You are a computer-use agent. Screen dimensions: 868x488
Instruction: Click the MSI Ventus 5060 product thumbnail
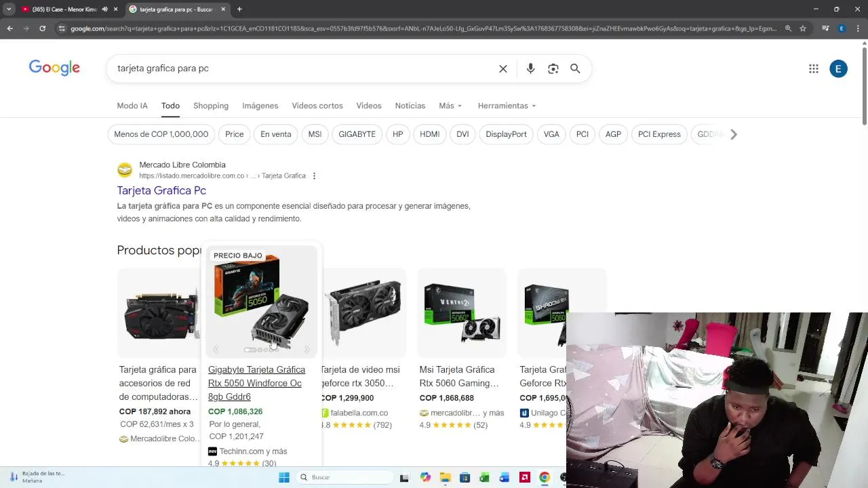[x=462, y=313]
